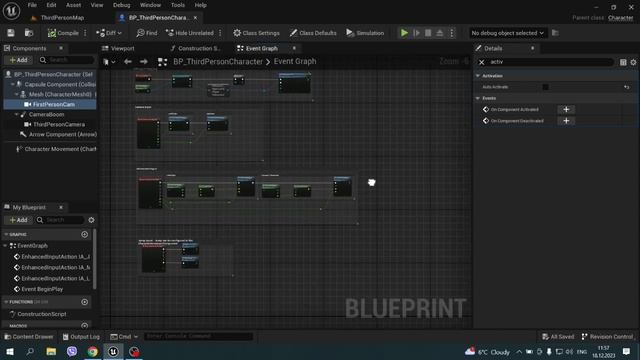Image resolution: width=640 pixels, height=360 pixels.
Task: Collapse the Mesh (CharacterMesh0) node
Action: [x=17, y=94]
